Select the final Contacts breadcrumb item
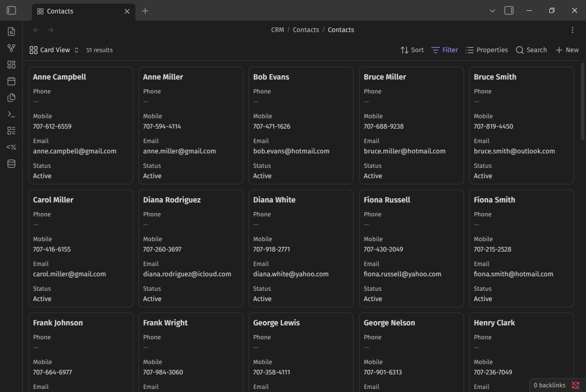Image resolution: width=586 pixels, height=392 pixels. [x=341, y=30]
